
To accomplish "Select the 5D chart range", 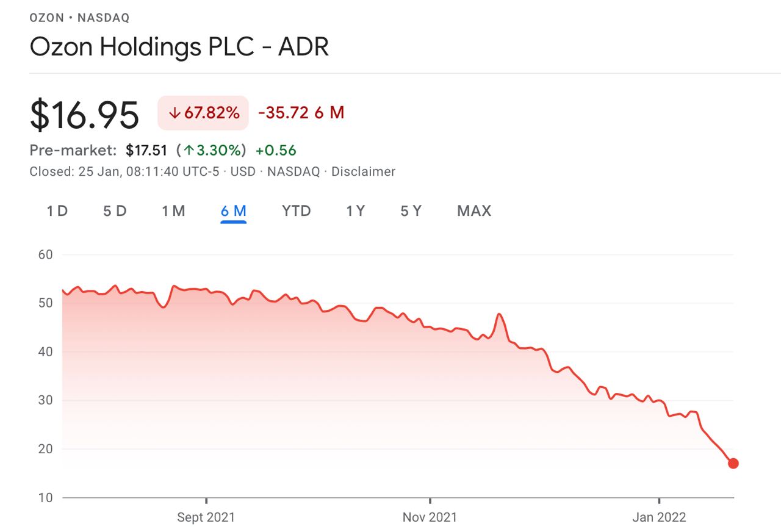I will click(115, 211).
